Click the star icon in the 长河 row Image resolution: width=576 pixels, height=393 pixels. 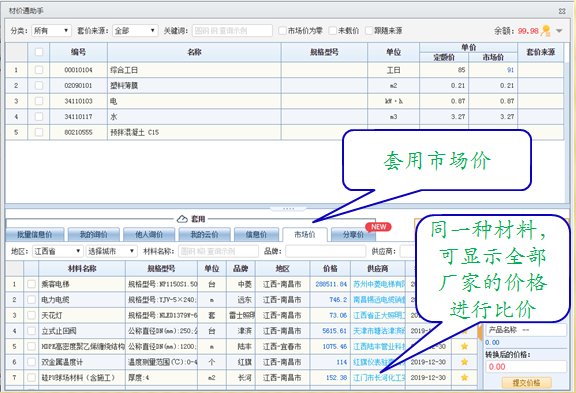point(464,377)
